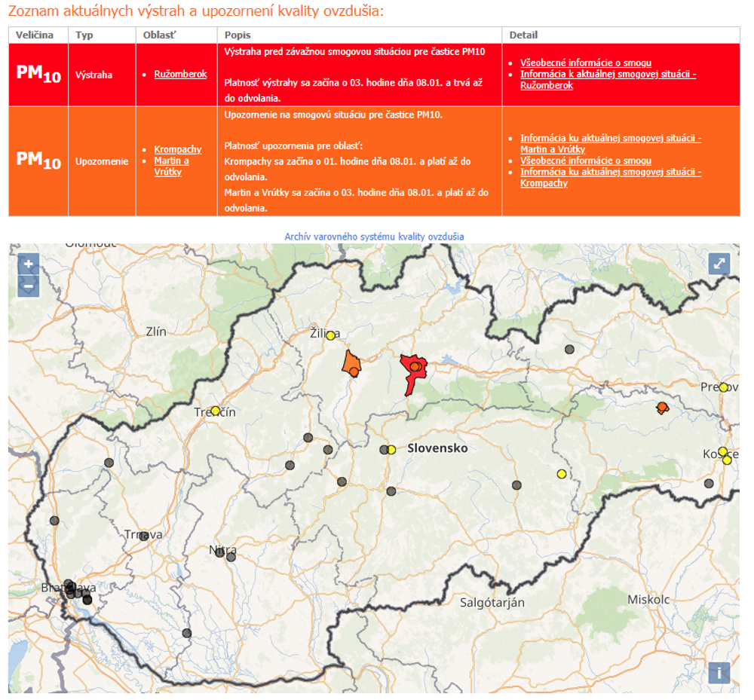The image size is (754, 700).
Task: Select the orange Krompachy station marker
Action: click(x=662, y=408)
